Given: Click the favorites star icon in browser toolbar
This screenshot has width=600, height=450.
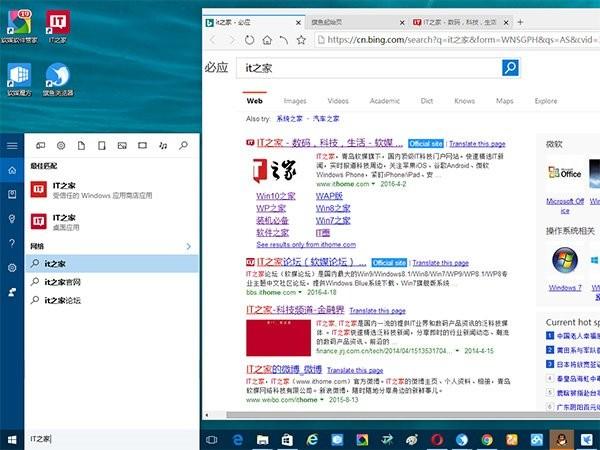Looking at the screenshot, I should point(302,40).
